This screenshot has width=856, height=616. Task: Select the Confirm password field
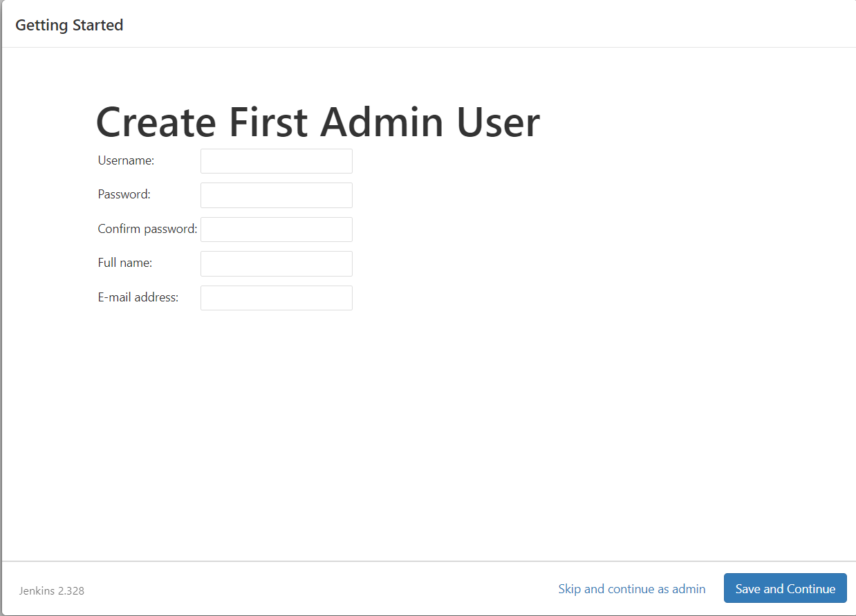[277, 230]
